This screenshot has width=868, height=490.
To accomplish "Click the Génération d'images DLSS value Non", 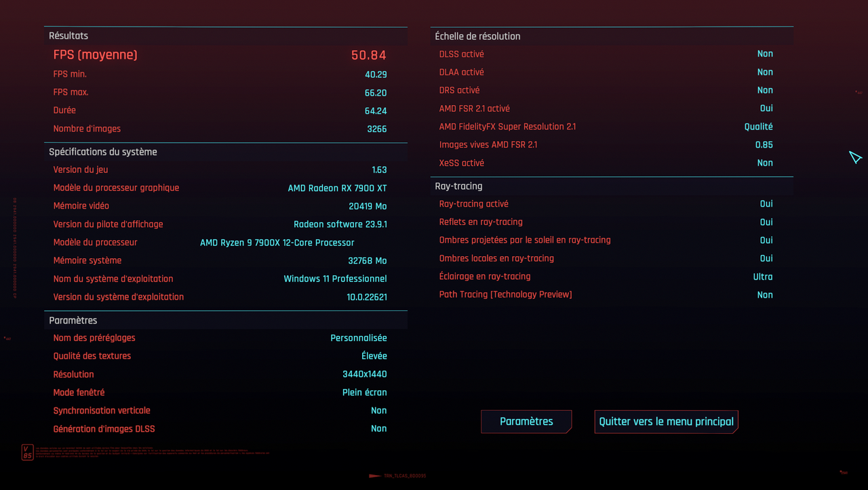I will pyautogui.click(x=379, y=428).
